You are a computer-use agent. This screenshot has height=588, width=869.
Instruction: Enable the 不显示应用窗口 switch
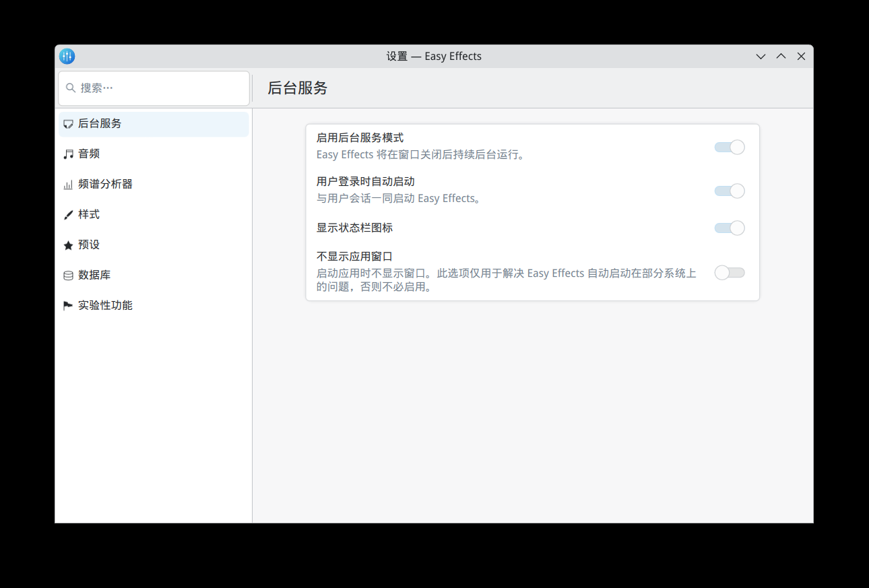click(730, 272)
